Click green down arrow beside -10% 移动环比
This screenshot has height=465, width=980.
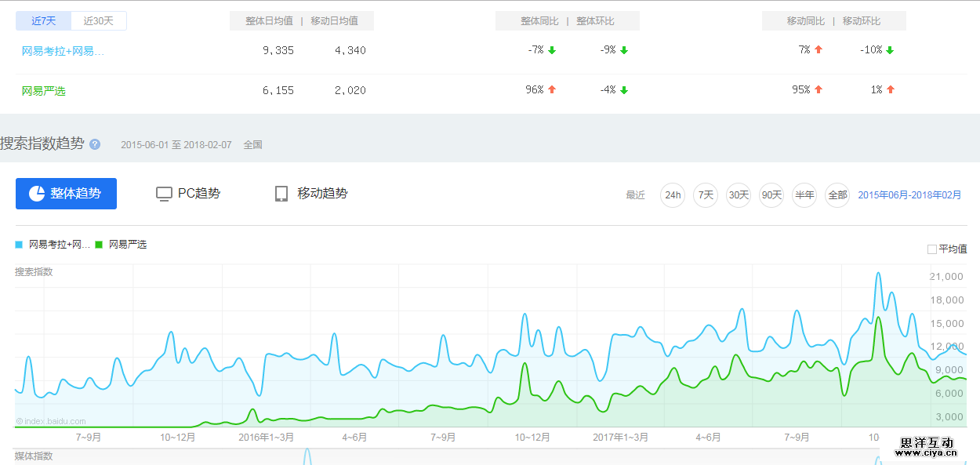pyautogui.click(x=891, y=50)
